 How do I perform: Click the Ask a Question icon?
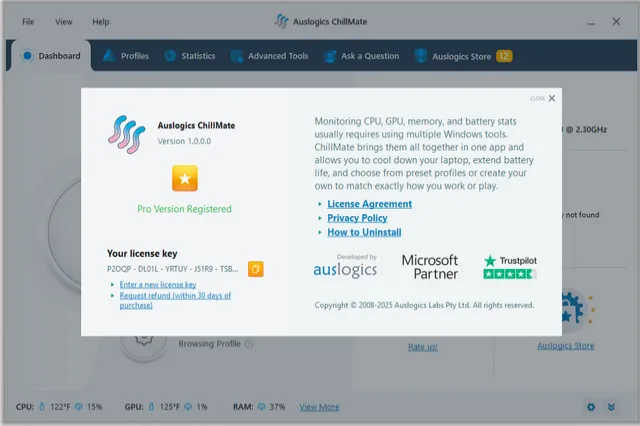point(330,56)
